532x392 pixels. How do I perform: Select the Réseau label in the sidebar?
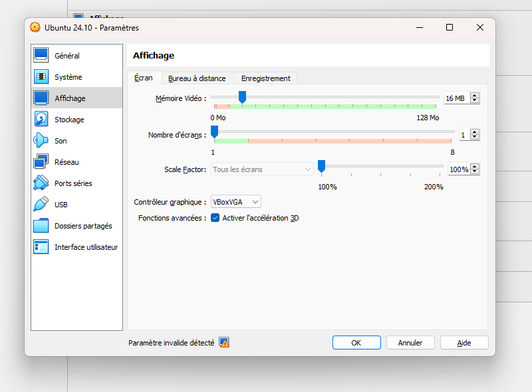coord(66,162)
